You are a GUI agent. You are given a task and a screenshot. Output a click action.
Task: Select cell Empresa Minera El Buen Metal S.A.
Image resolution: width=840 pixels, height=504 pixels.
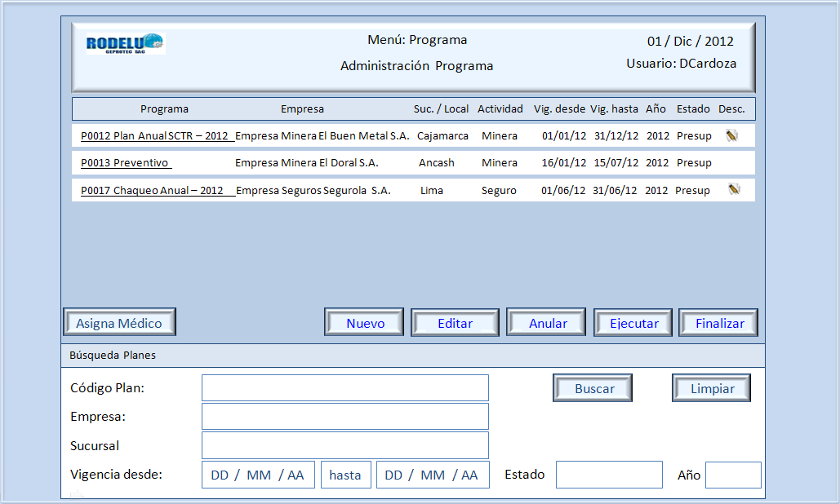(x=322, y=136)
